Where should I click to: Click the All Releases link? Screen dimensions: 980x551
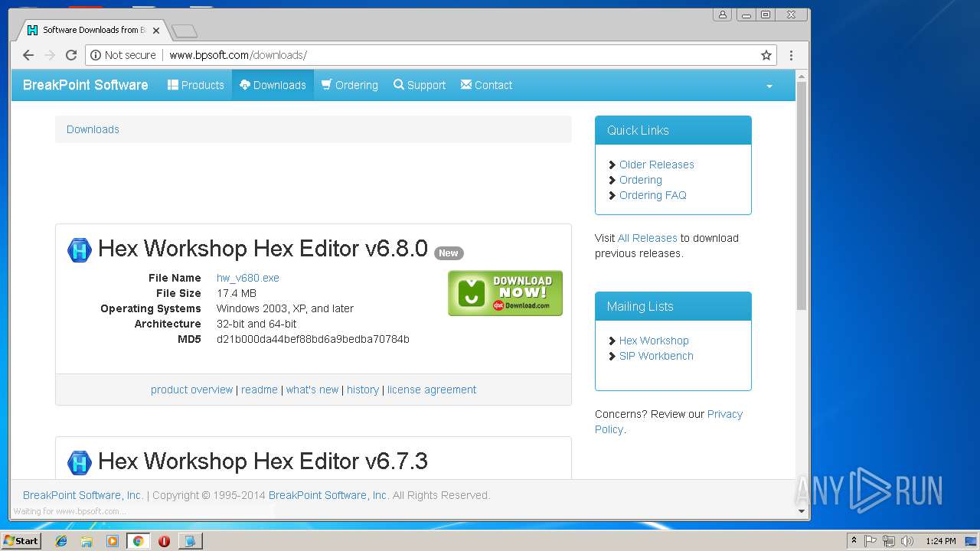(648, 238)
